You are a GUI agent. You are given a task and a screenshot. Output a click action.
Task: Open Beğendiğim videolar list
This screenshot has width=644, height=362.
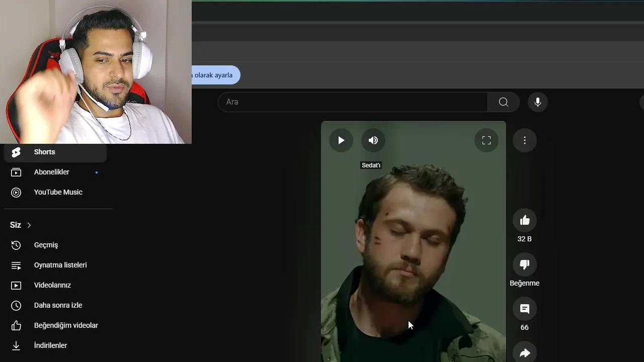pos(55,325)
